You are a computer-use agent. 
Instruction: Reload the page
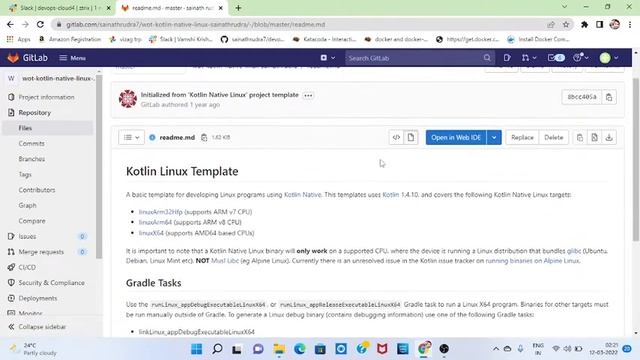40,24
